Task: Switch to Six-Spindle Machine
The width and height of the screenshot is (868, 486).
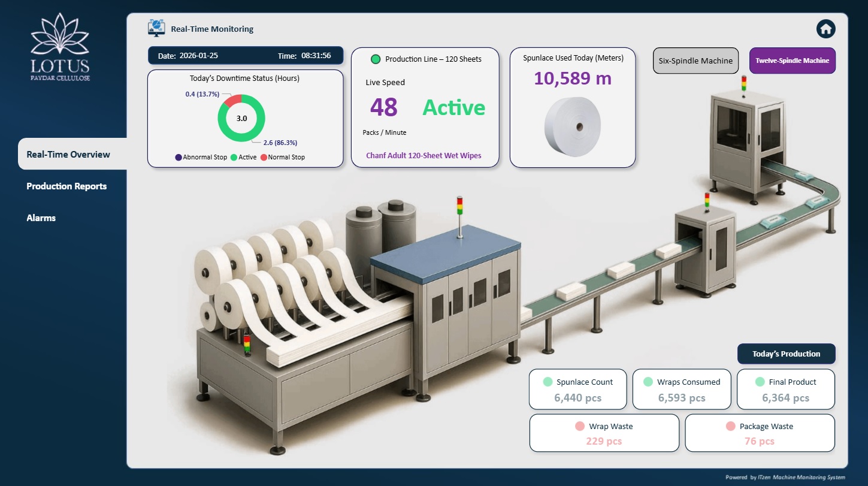Action: [695, 61]
